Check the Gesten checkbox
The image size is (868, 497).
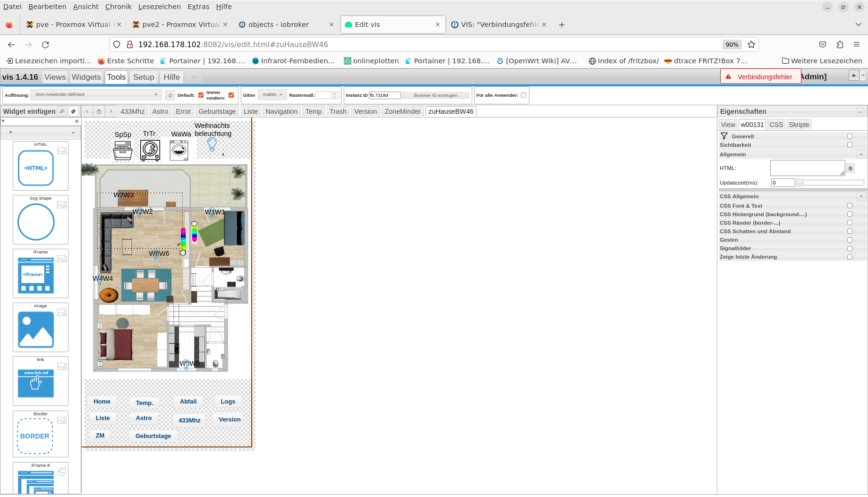tap(850, 240)
